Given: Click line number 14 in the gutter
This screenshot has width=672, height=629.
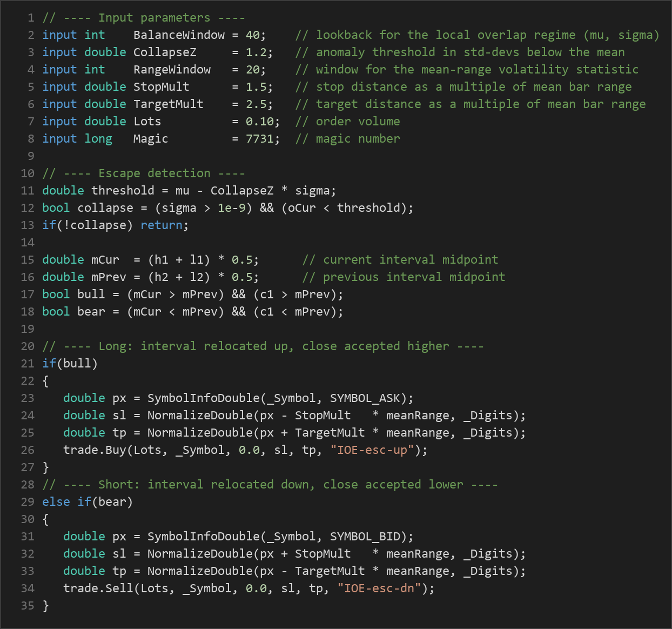Looking at the screenshot, I should click(28, 243).
